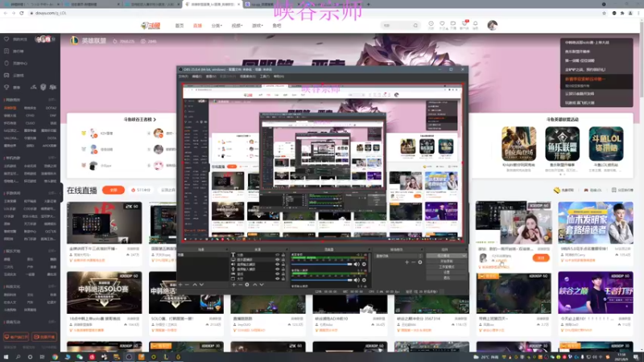Viewport: 644px width, 362px height.
Task: Lock the display capture source
Action: pyautogui.click(x=283, y=260)
